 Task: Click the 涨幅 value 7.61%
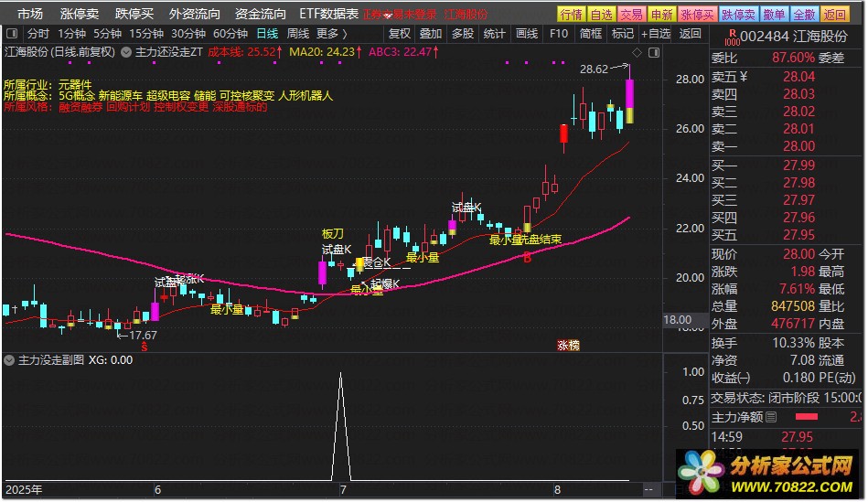pos(798,289)
